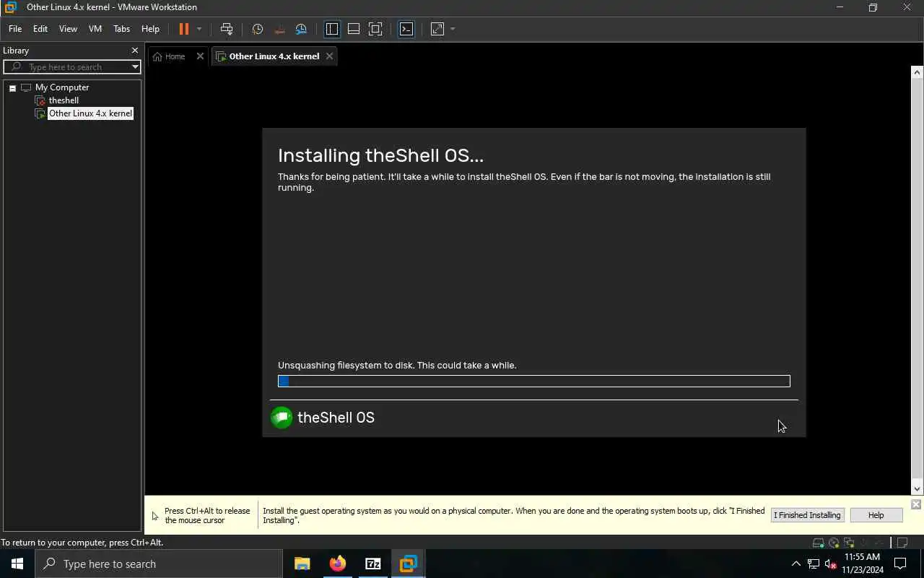This screenshot has height=578, width=924.
Task: Open the File menu
Action: tap(15, 29)
